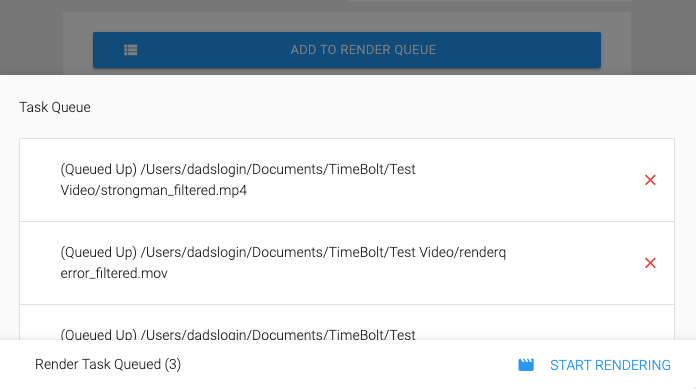Remove strongman_filtered.mp4 with its red X
Screen dimensions: 696x389
point(650,180)
